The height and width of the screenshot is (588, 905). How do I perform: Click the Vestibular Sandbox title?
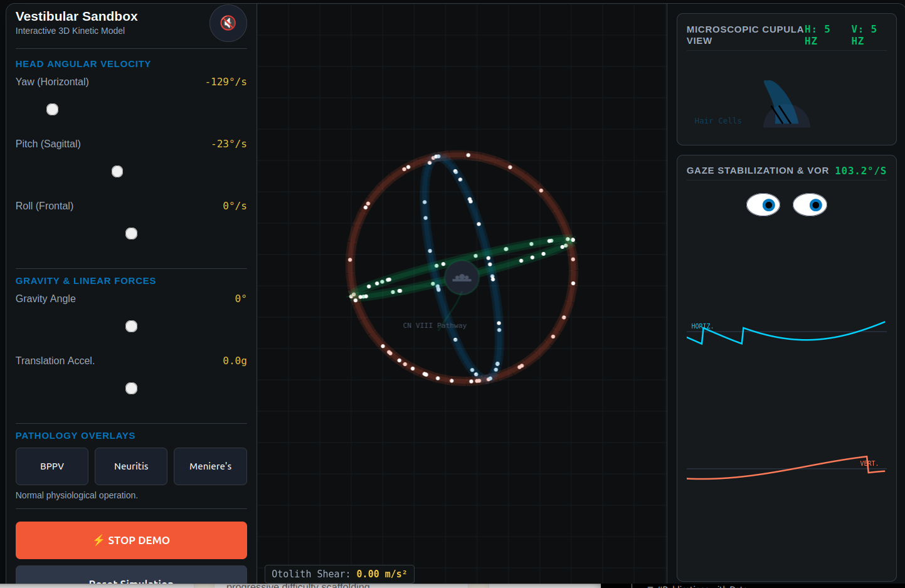pyautogui.click(x=77, y=16)
